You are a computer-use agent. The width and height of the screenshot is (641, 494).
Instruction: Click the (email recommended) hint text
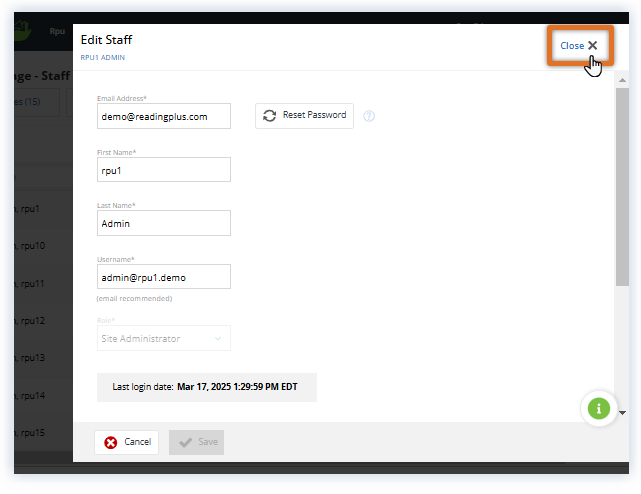pyautogui.click(x=134, y=299)
